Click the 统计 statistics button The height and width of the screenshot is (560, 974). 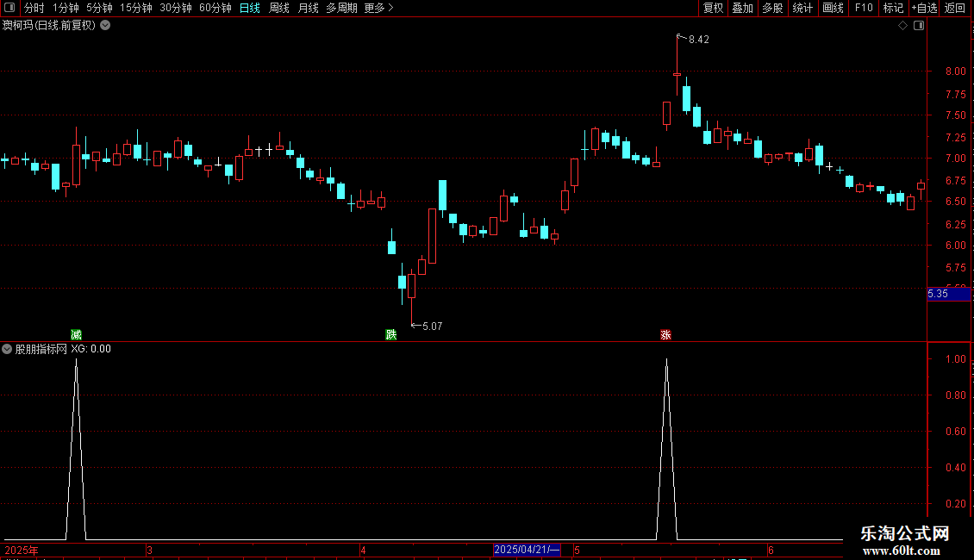[x=802, y=8]
